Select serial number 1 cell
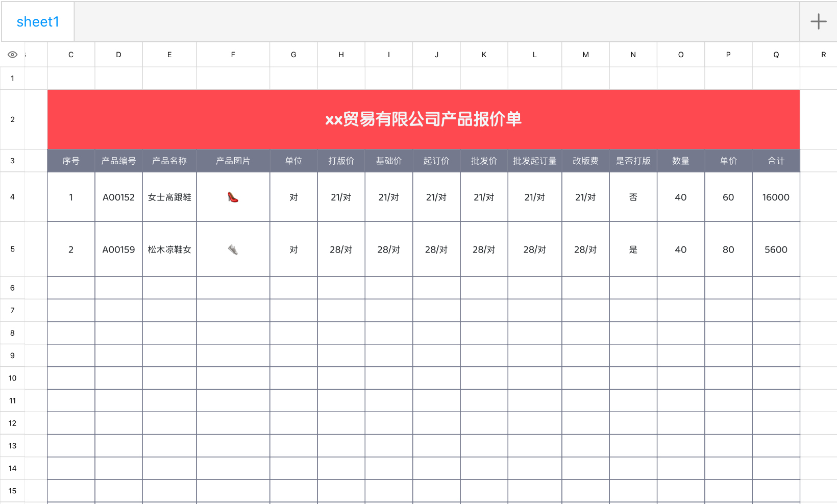The image size is (837, 504). (71, 197)
